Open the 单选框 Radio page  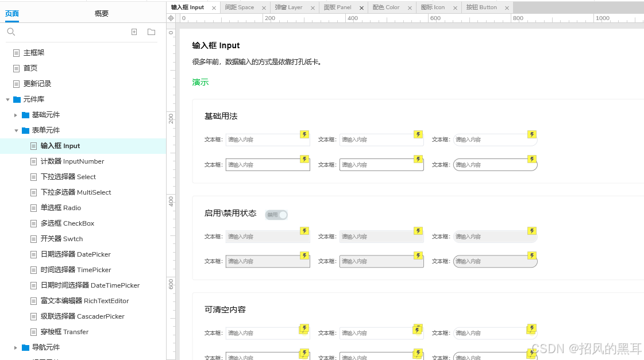pyautogui.click(x=61, y=208)
